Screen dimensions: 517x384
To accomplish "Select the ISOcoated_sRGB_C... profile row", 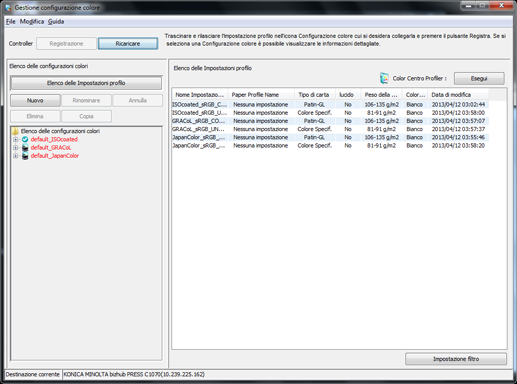I will coord(330,105).
